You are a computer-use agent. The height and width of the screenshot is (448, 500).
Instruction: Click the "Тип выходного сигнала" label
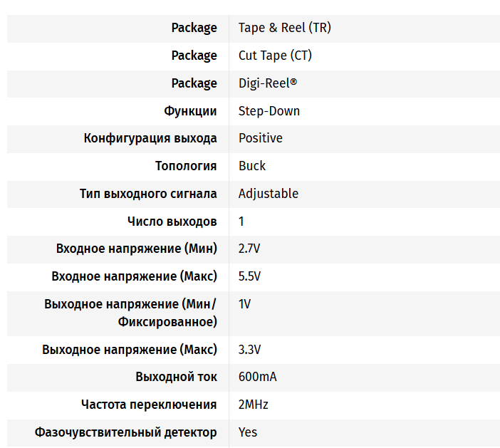pos(148,194)
